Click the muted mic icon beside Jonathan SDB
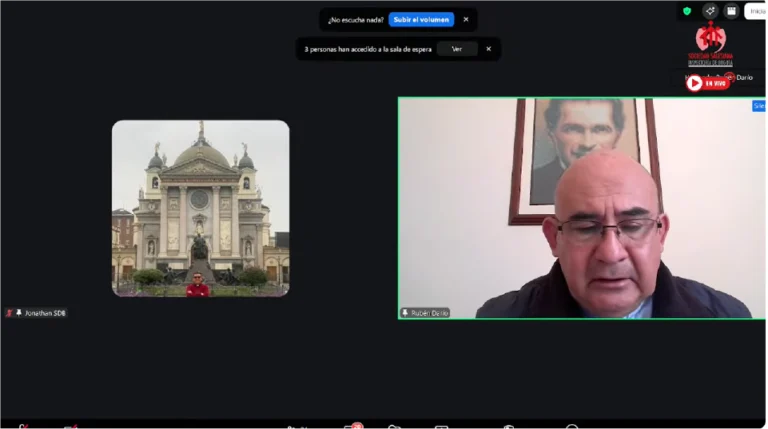 pos(10,313)
